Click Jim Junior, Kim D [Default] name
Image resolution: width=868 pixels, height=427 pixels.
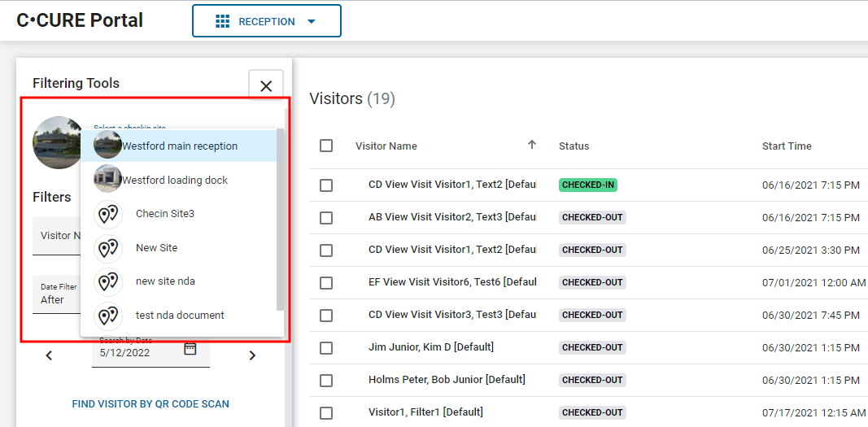point(430,346)
